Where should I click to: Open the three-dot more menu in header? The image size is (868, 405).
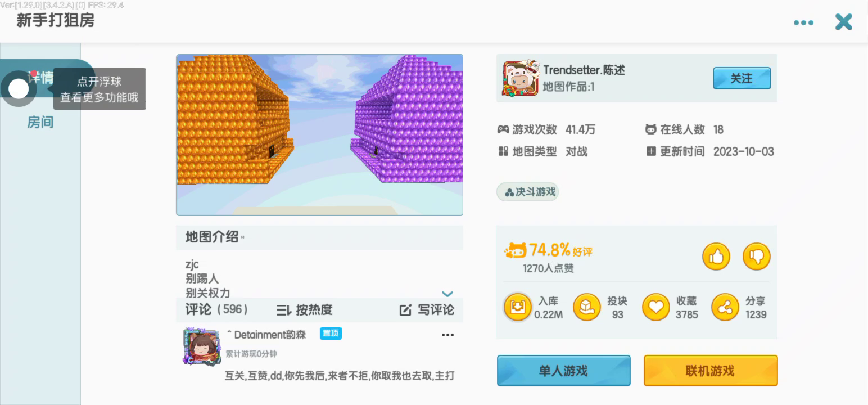tap(803, 22)
